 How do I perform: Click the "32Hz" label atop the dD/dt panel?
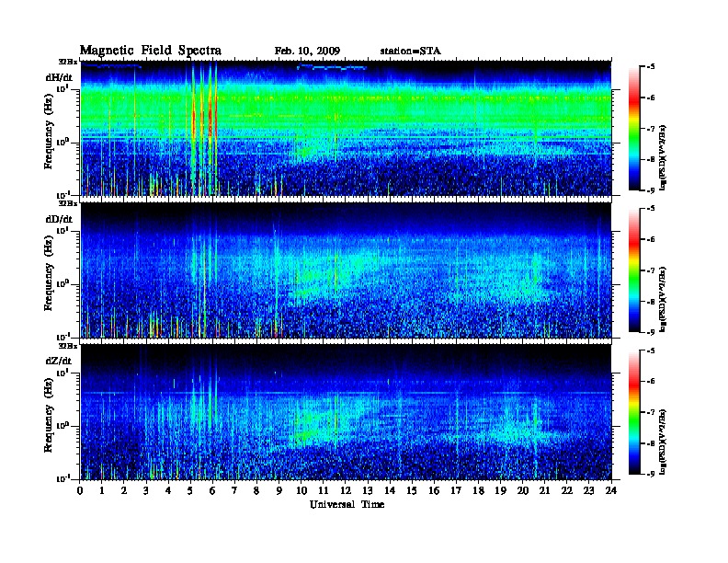click(68, 203)
